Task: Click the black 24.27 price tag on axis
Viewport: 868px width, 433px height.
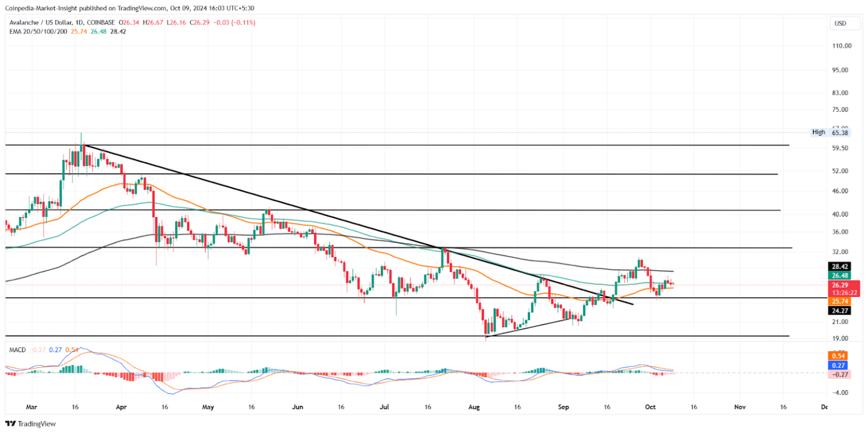Action: (x=839, y=310)
